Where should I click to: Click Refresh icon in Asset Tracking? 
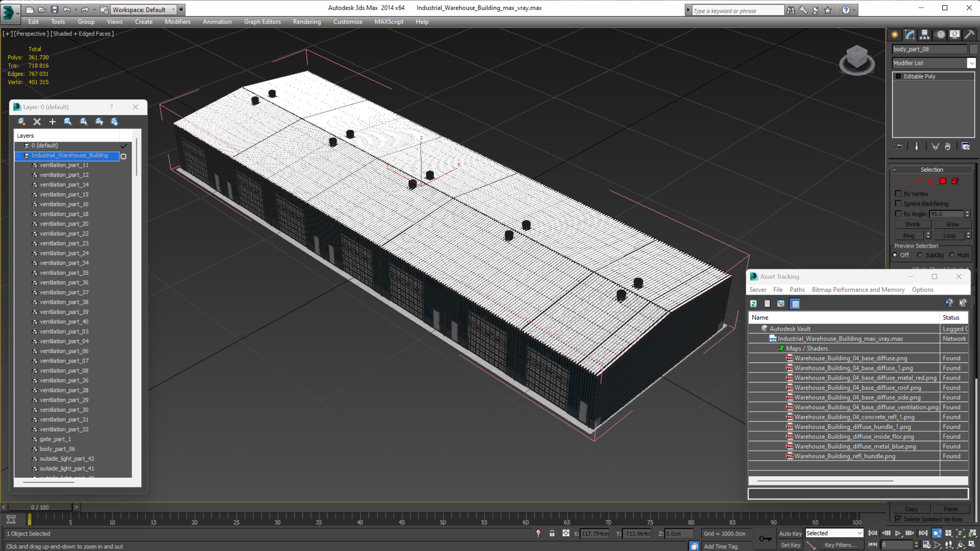tap(754, 303)
